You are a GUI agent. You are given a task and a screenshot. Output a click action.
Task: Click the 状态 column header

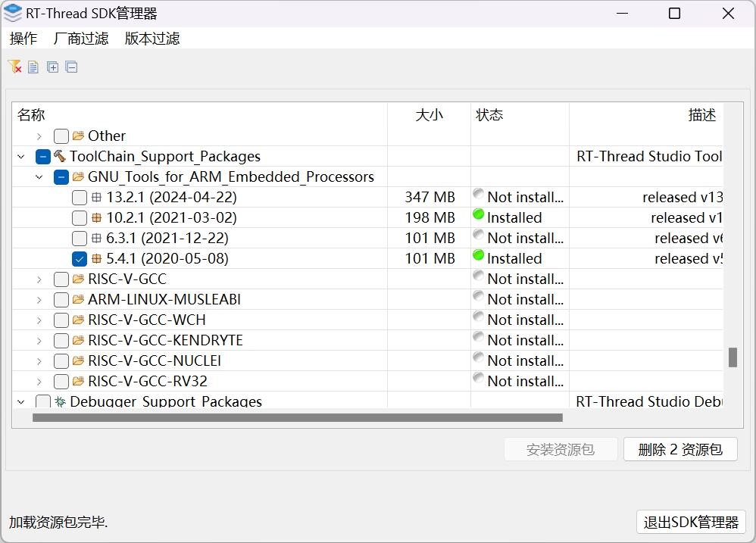pos(520,115)
